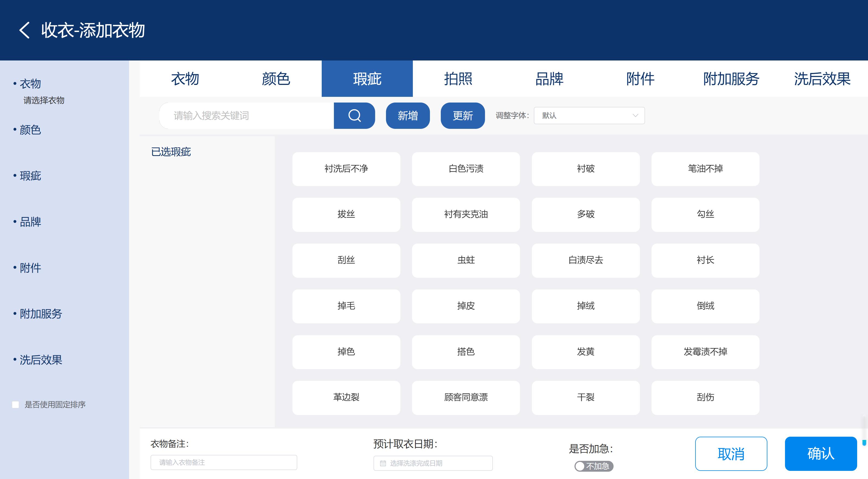Focus the 衣物备注 remark input

(x=224, y=462)
